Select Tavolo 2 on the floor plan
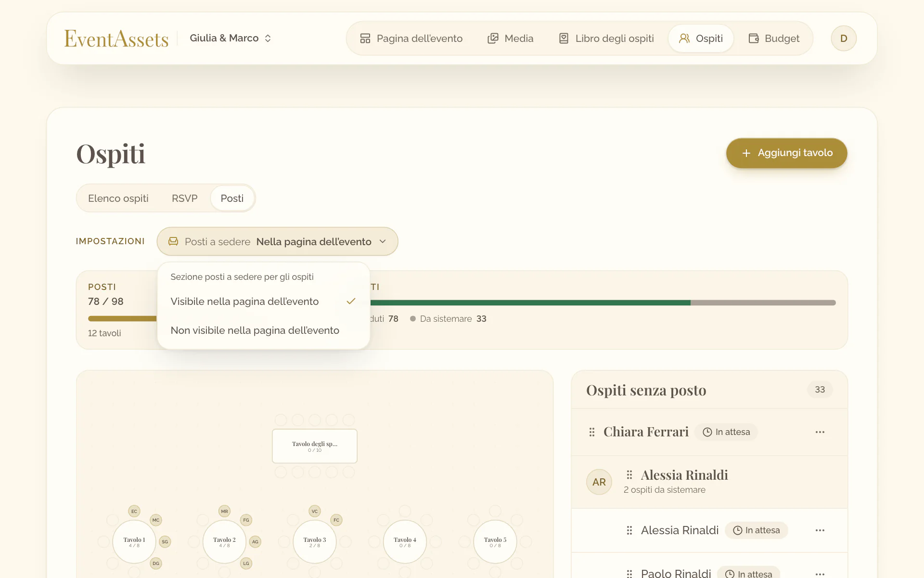The width and height of the screenshot is (924, 578). 224,542
